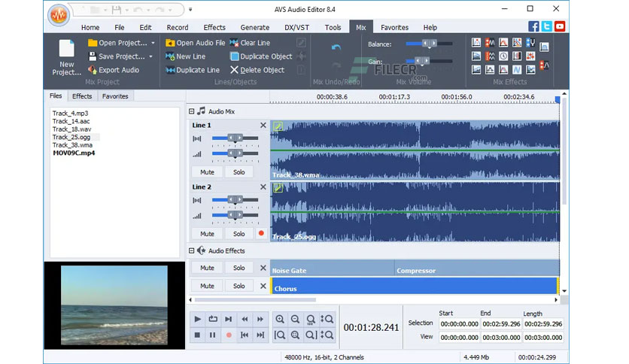This screenshot has height=364, width=629.
Task: Click the Balance slider in Mix Volume
Action: [429, 44]
